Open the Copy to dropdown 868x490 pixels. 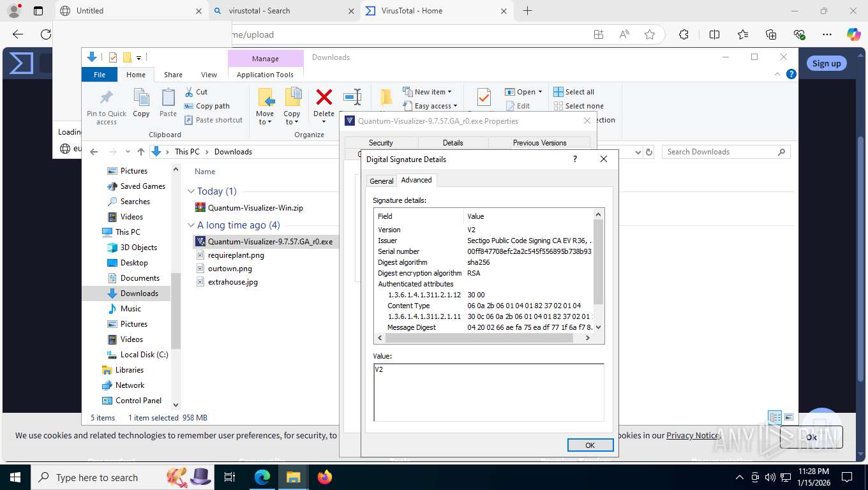292,117
